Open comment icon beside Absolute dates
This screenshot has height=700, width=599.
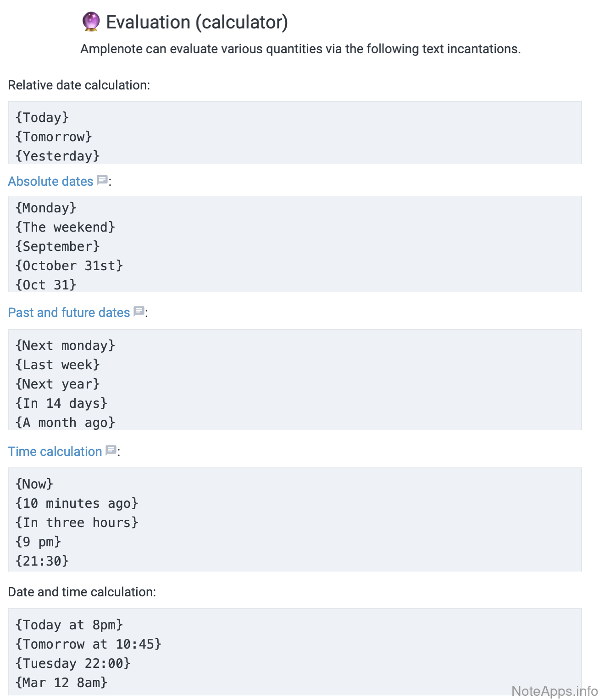coord(102,180)
